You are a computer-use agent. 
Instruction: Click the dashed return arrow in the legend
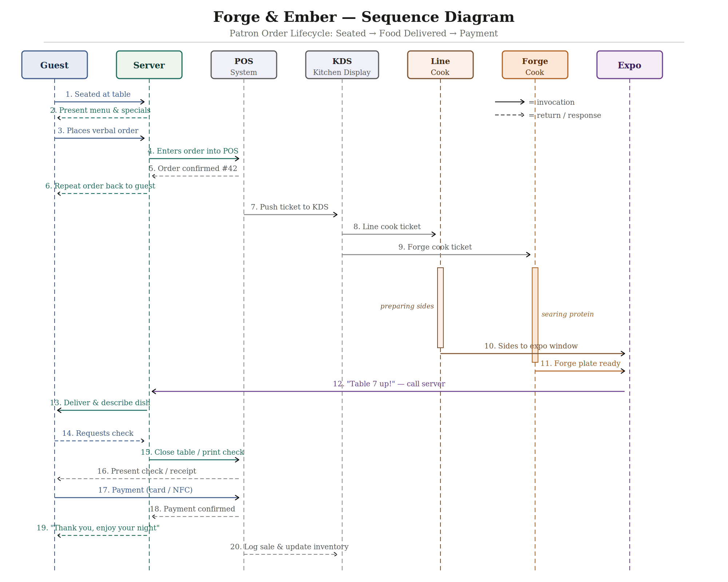510,115
